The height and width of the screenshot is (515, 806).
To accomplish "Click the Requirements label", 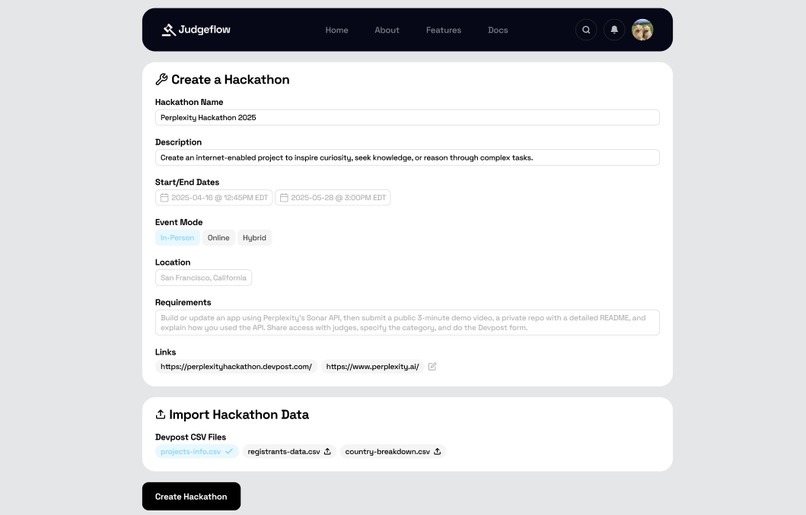I will point(183,302).
